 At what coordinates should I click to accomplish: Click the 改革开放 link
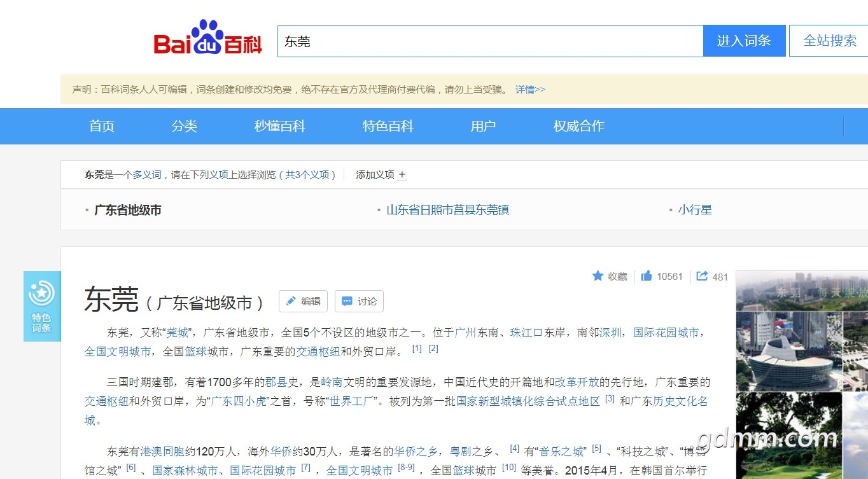click(577, 382)
